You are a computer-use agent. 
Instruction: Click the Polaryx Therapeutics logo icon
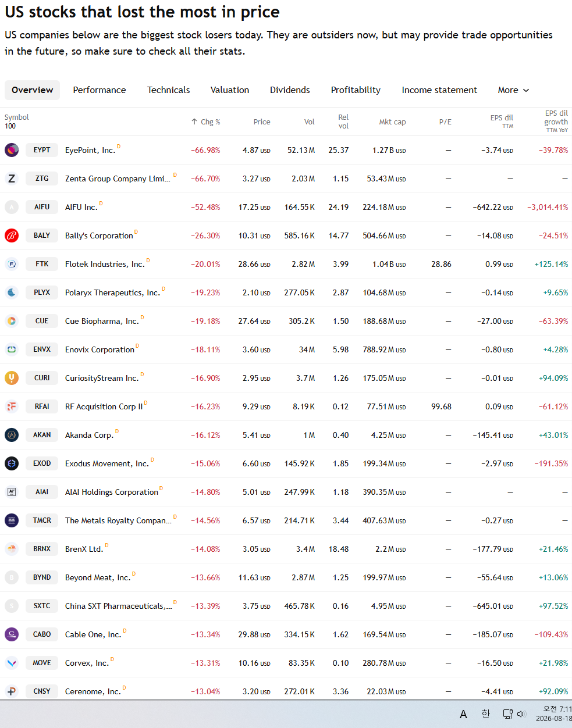tap(12, 292)
